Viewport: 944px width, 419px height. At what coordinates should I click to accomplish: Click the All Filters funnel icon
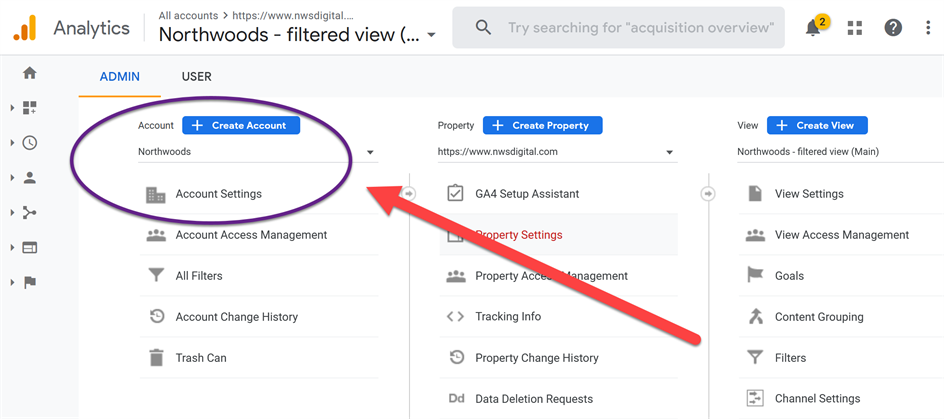coord(156,276)
